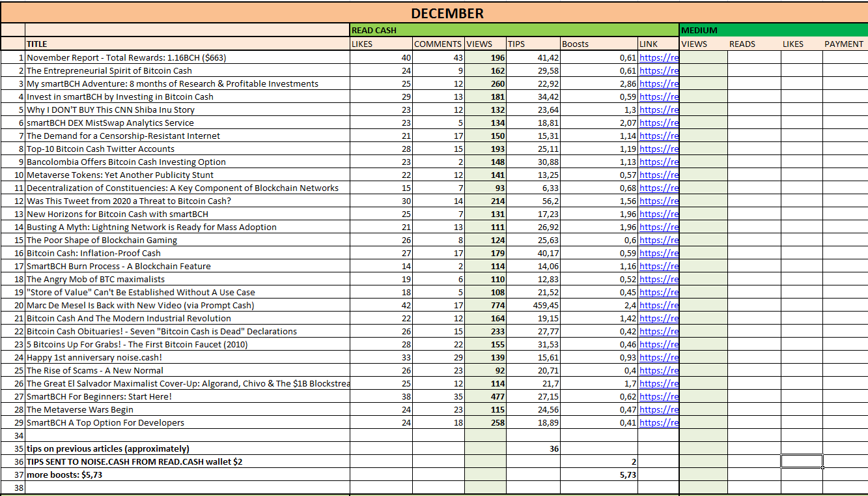The width and height of the screenshot is (868, 496).
Task: Select title 'Bancolombia Offers Bitcoin Cash Investing Option'
Action: 188,162
